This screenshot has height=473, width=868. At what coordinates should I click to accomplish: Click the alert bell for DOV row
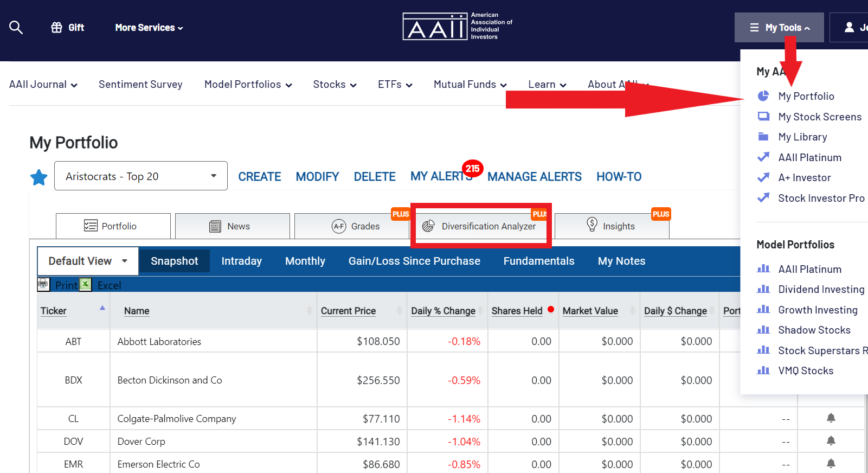831,440
